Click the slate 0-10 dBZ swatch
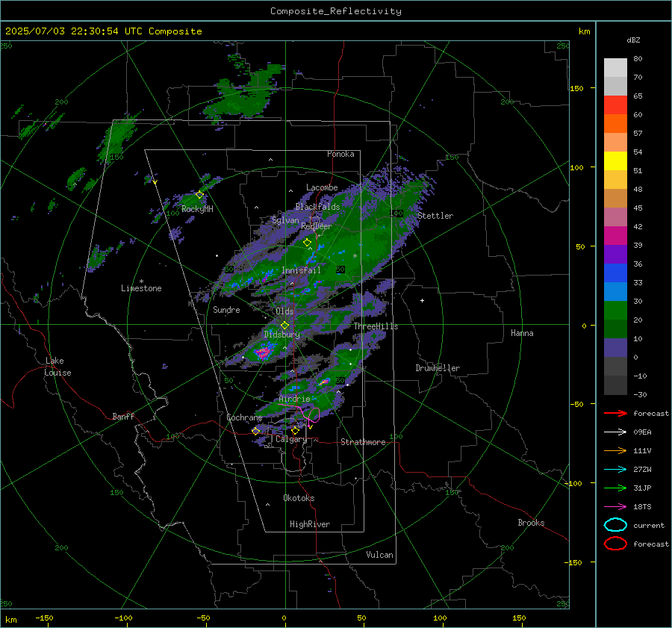672x628 pixels. pos(615,348)
